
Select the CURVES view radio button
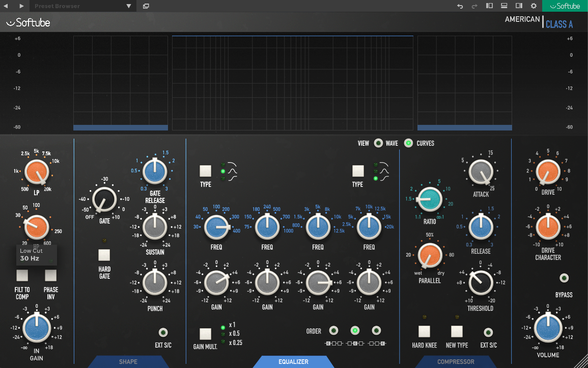(409, 143)
